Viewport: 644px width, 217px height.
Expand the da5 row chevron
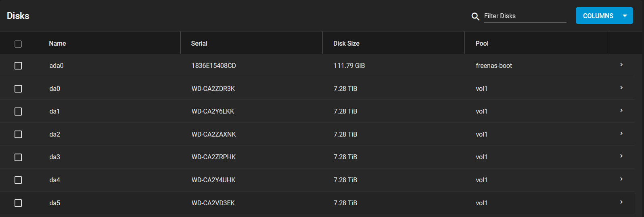pos(621,202)
